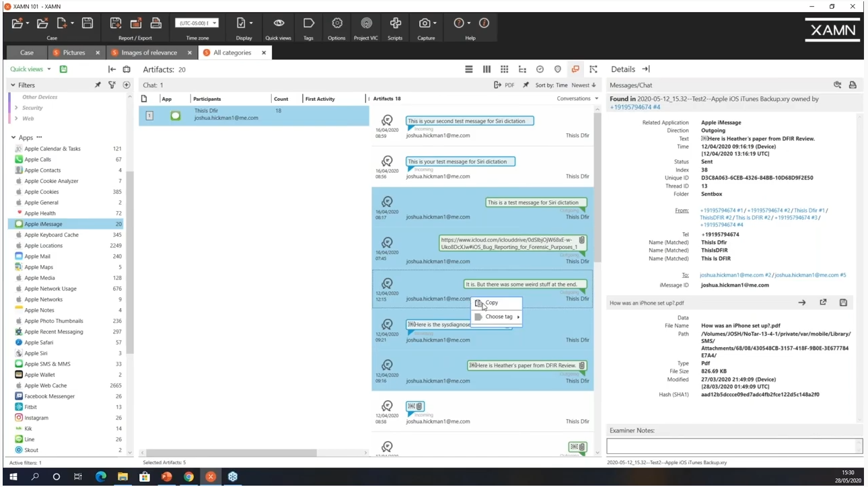Screen dimensions: 868x487
Task: Open Project VIC from the toolbar
Action: point(365,24)
